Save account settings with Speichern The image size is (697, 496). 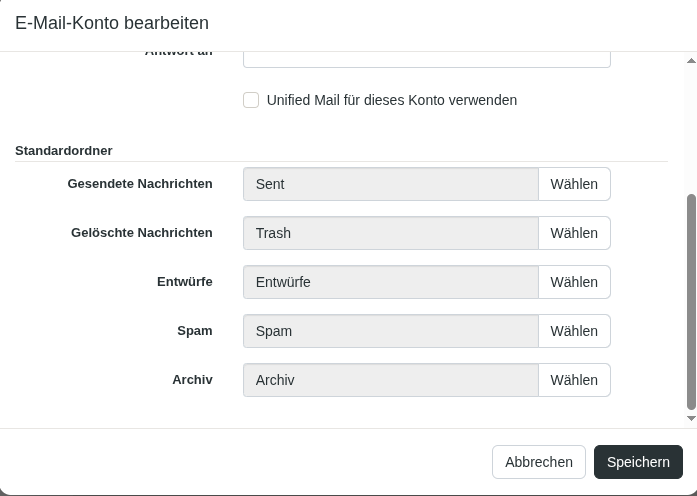point(638,462)
